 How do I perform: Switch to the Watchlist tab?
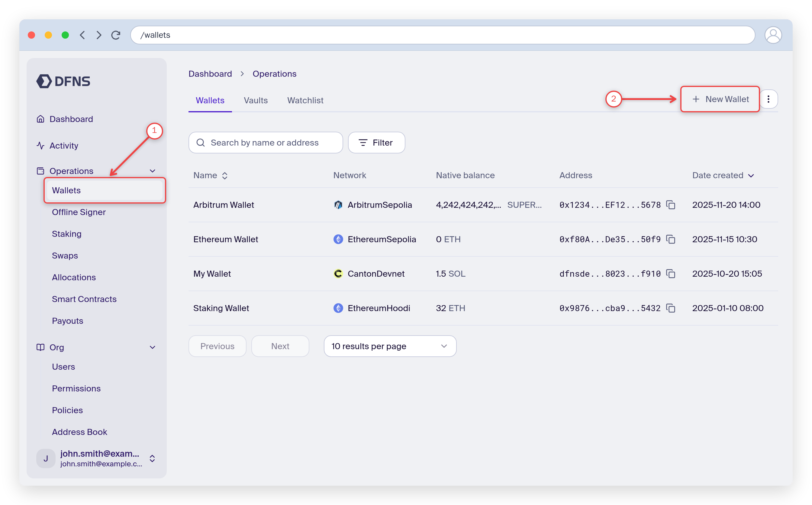pyautogui.click(x=305, y=100)
